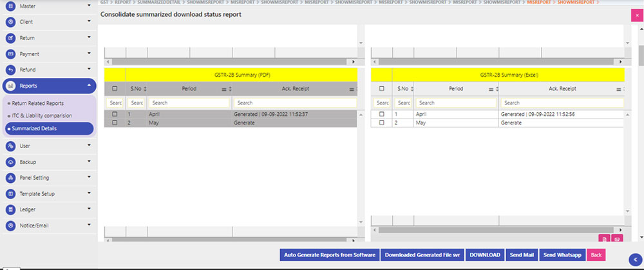Click the Panel Setting icon in sidebar
The height and width of the screenshot is (270, 644).
click(10, 177)
